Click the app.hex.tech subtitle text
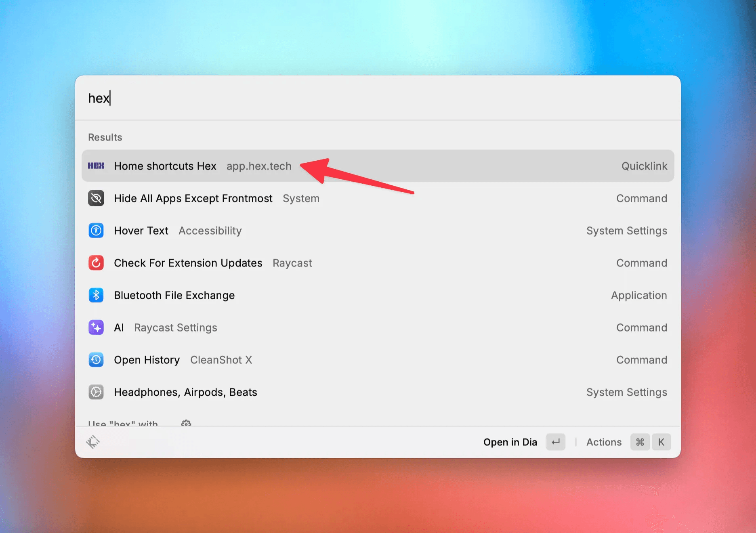756x533 pixels. click(x=259, y=166)
